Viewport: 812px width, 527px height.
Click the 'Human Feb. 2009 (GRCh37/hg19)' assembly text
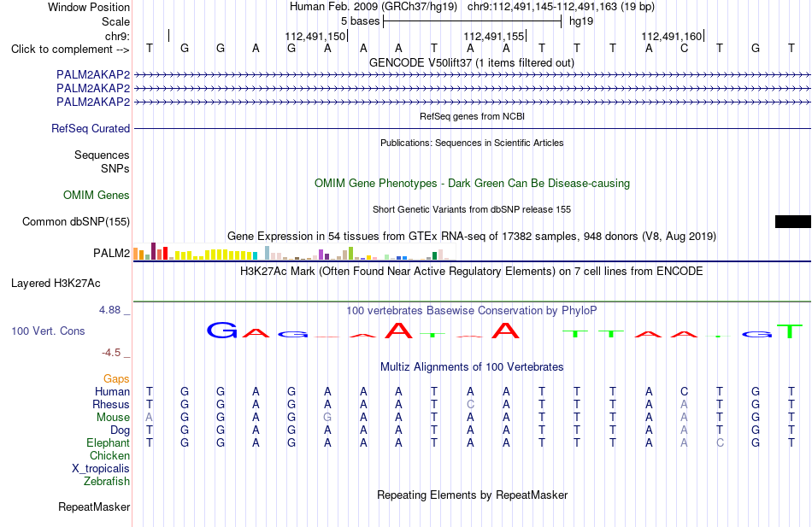point(374,7)
